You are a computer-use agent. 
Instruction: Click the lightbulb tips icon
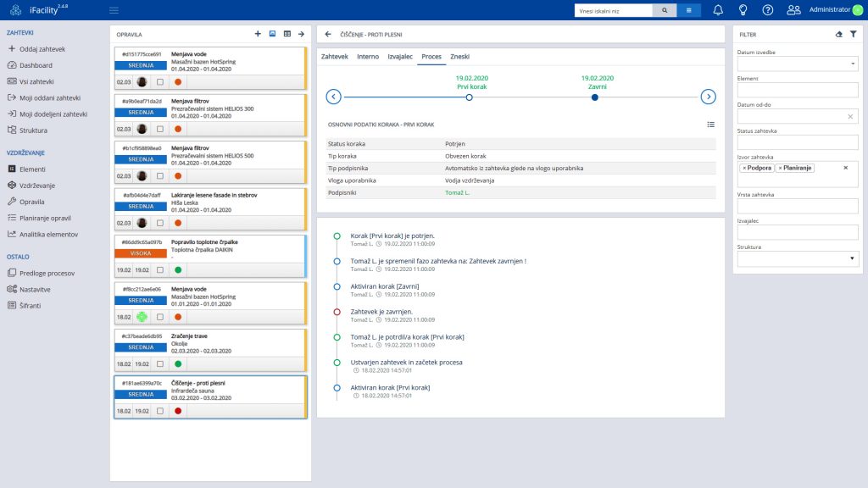coord(743,10)
